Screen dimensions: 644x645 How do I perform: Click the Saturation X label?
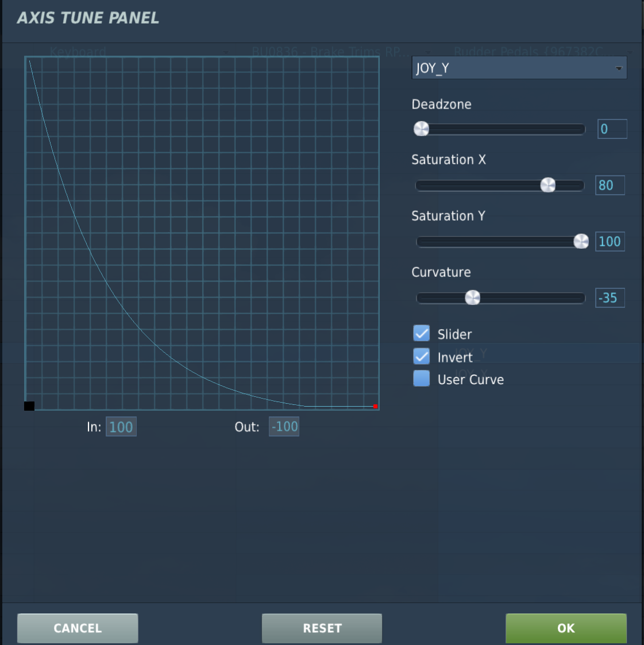[x=449, y=160]
